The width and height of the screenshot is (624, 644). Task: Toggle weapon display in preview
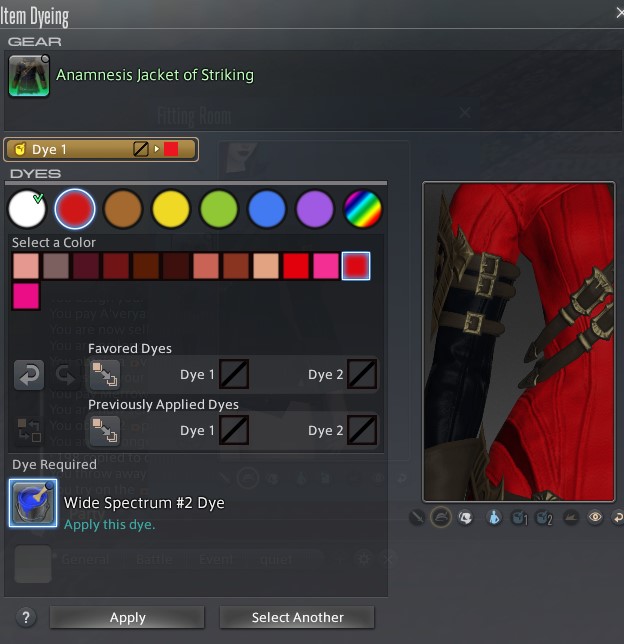click(417, 517)
